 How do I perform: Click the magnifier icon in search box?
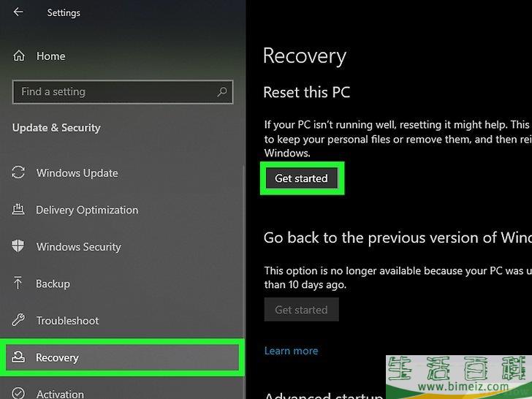[x=222, y=92]
